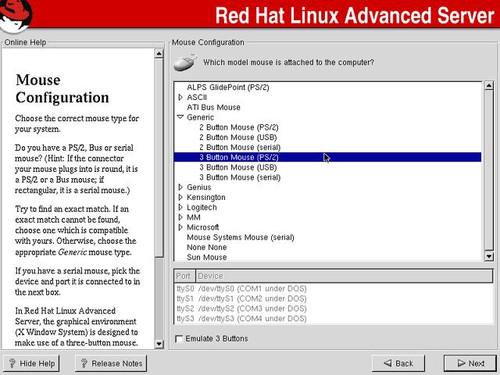
Task: Click mouse list scrollbar down arrow
Action: (x=489, y=256)
